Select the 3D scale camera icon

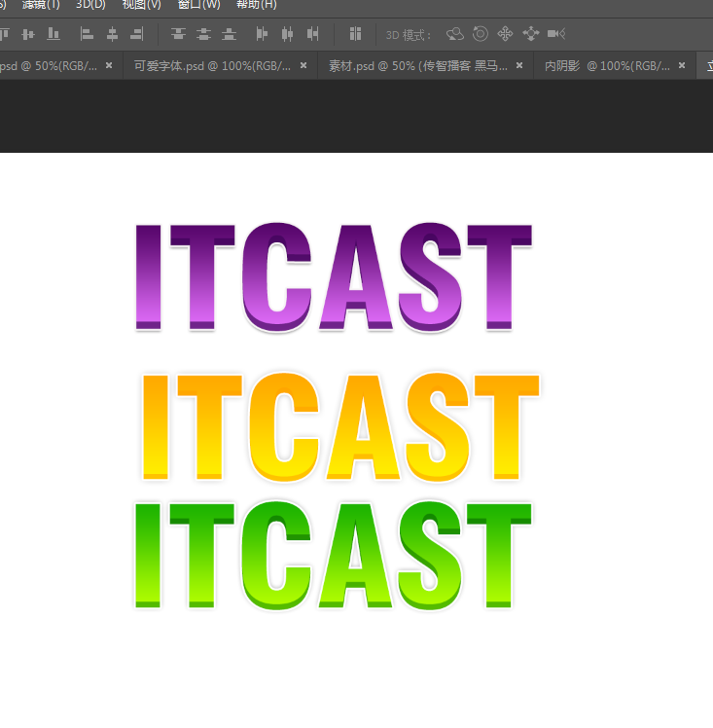555,34
